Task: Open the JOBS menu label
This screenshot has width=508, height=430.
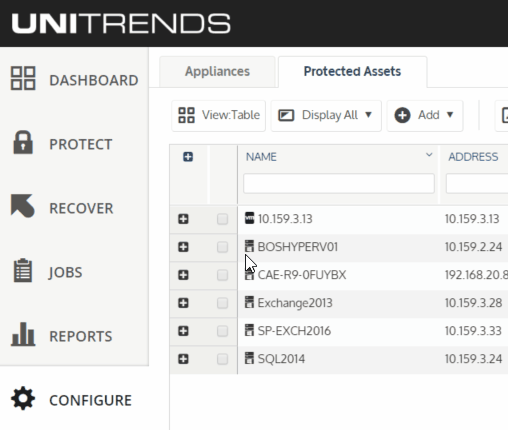Action: [x=65, y=272]
